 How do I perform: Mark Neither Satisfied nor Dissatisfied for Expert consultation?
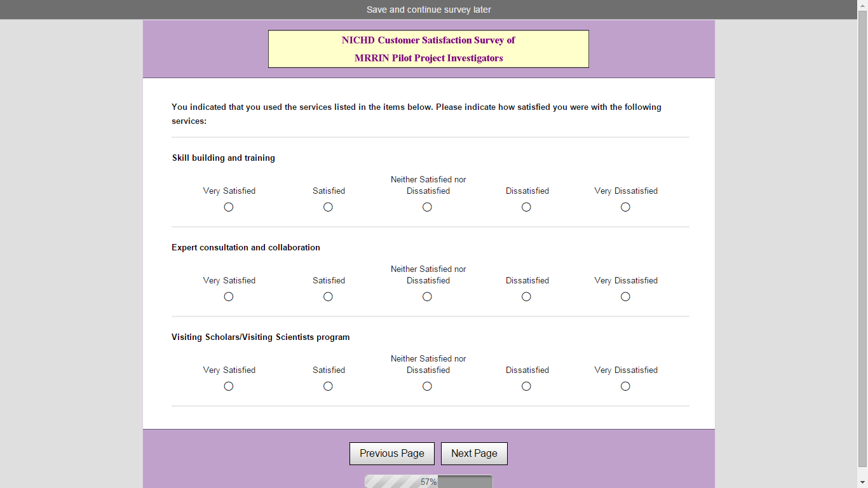pos(427,297)
